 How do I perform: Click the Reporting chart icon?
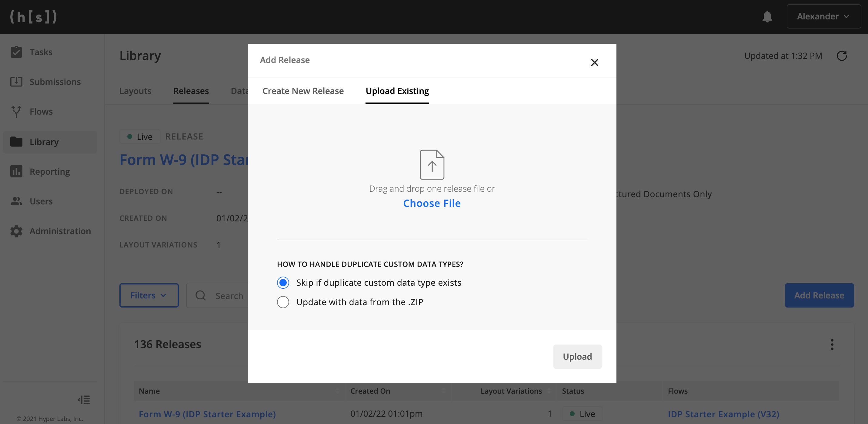point(16,171)
